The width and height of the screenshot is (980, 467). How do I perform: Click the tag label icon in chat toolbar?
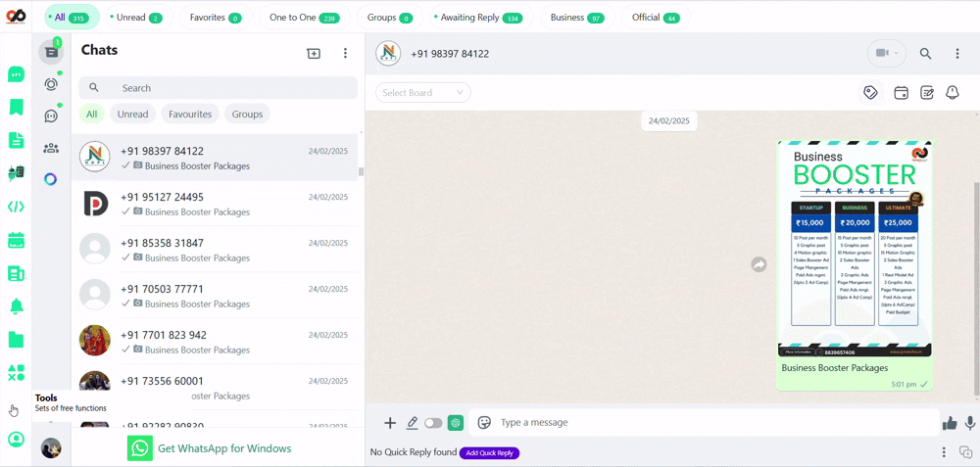[x=869, y=93]
